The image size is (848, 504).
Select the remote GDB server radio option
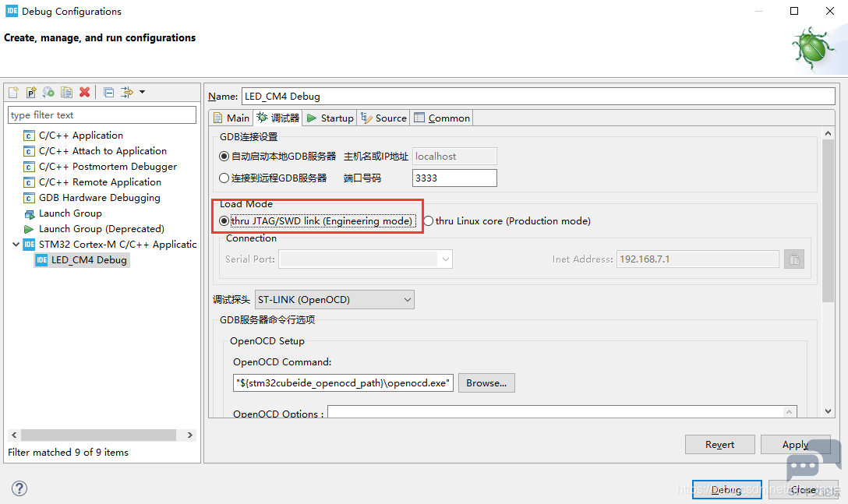click(x=224, y=178)
